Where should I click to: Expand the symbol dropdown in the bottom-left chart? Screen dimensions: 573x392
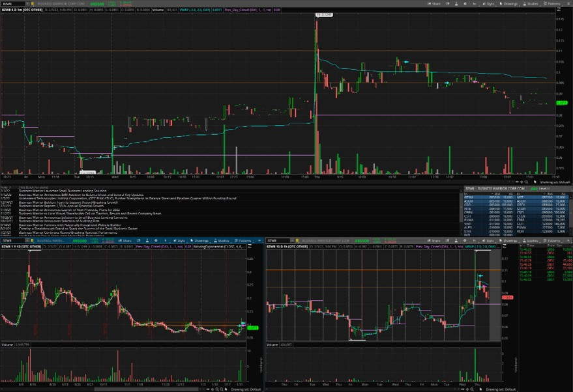click(x=27, y=241)
